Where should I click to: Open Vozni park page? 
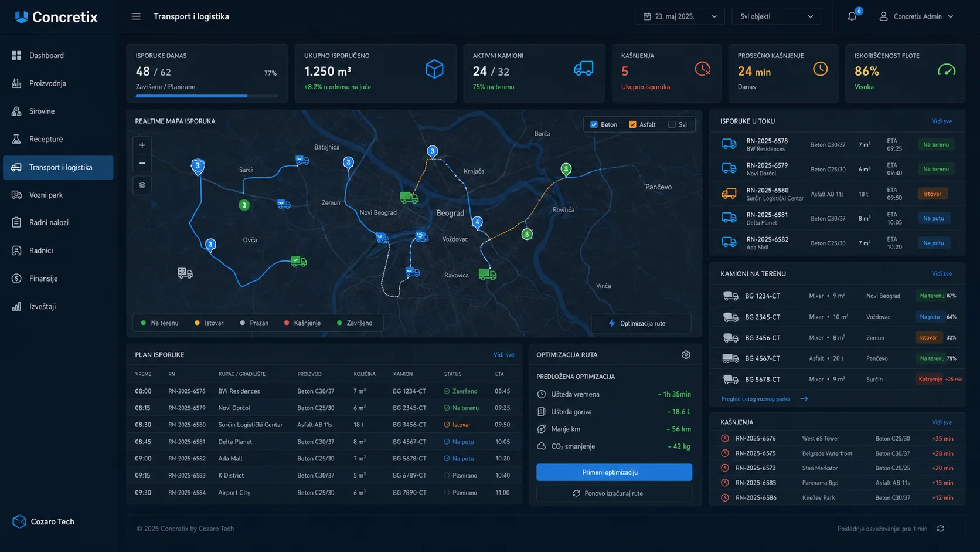(x=58, y=195)
